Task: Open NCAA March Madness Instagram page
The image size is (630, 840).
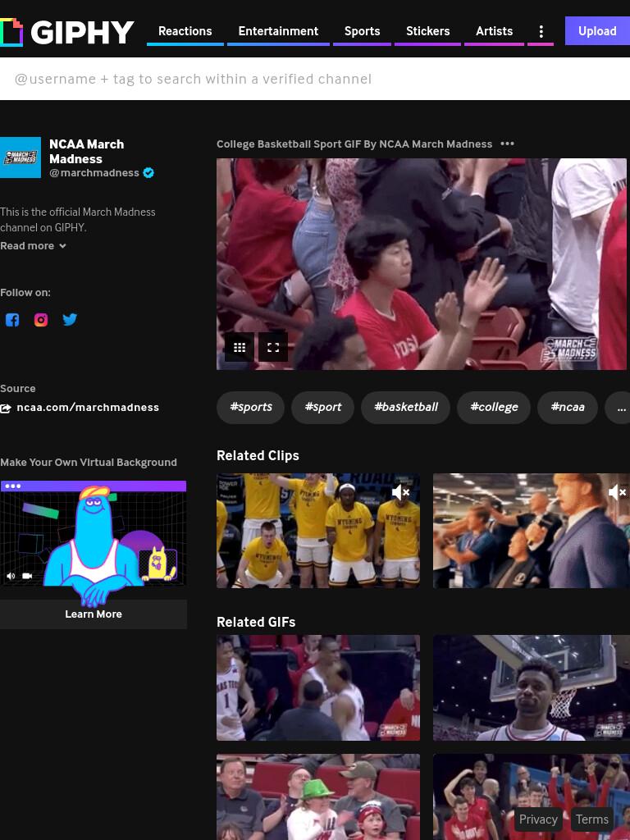Action: (x=41, y=320)
